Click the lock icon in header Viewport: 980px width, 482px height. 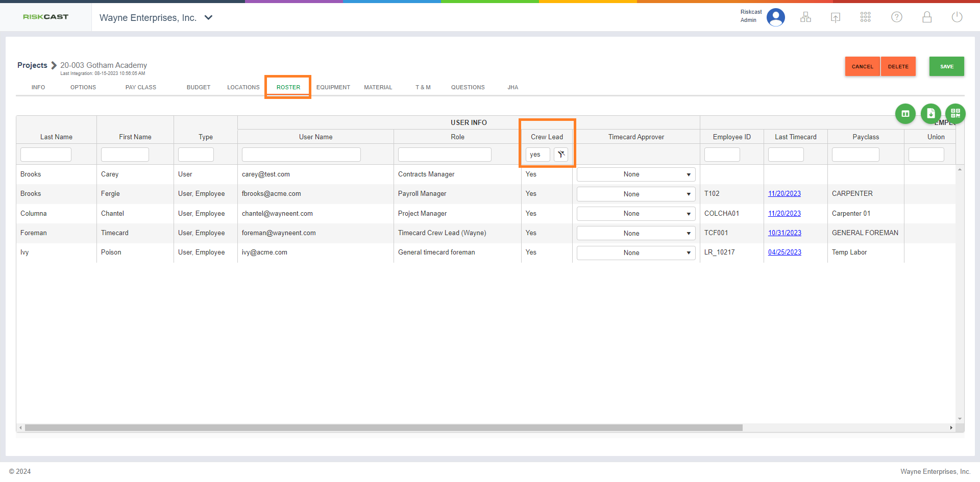927,17
